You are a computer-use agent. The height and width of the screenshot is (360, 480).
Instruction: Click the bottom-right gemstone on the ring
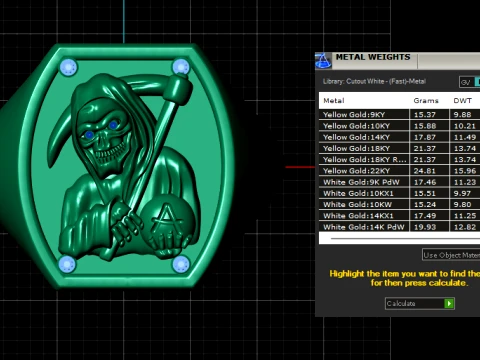pos(180,265)
